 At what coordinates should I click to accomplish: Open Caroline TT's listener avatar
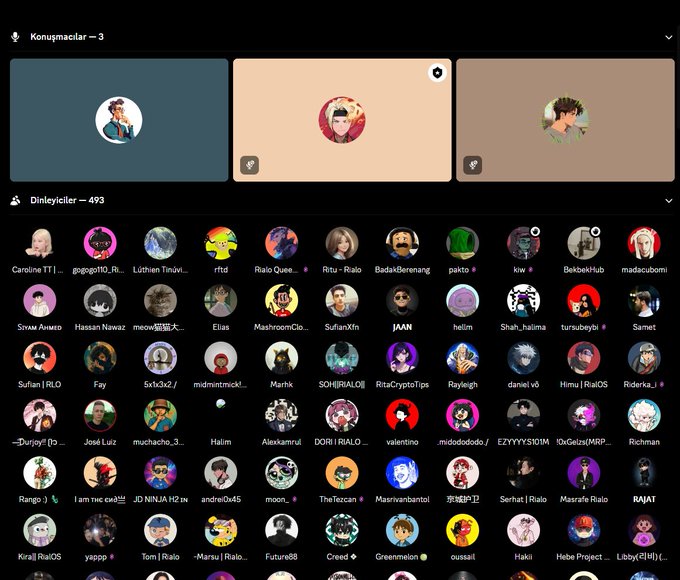39,243
